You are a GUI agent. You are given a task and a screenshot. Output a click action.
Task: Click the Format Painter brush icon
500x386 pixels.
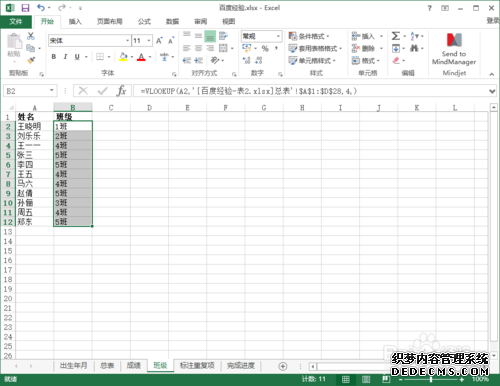click(x=31, y=60)
